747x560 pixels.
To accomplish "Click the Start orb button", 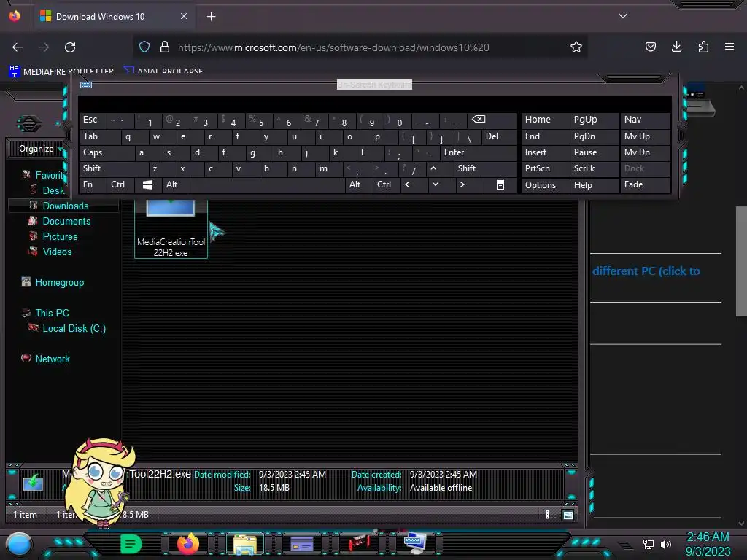I will tap(19, 544).
